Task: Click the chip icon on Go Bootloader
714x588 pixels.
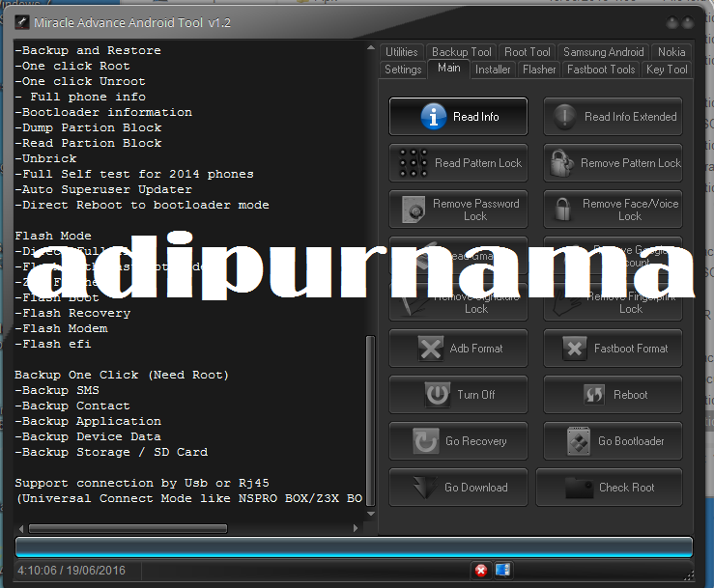Action: [579, 441]
